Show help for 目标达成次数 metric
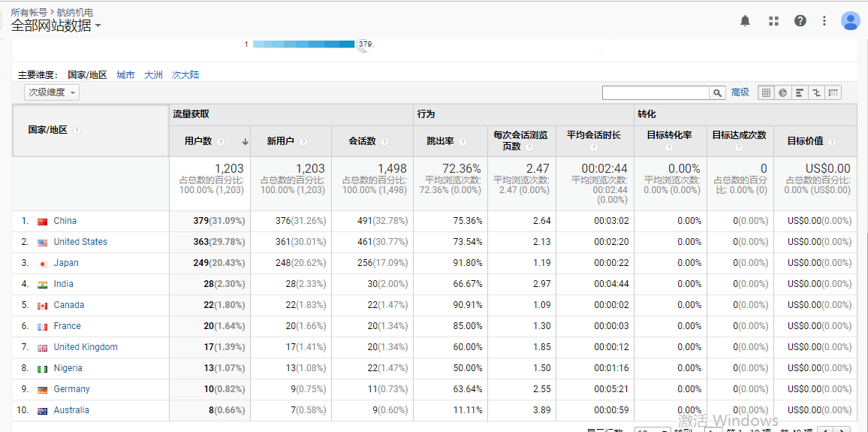This screenshot has height=432, width=868. [x=740, y=147]
